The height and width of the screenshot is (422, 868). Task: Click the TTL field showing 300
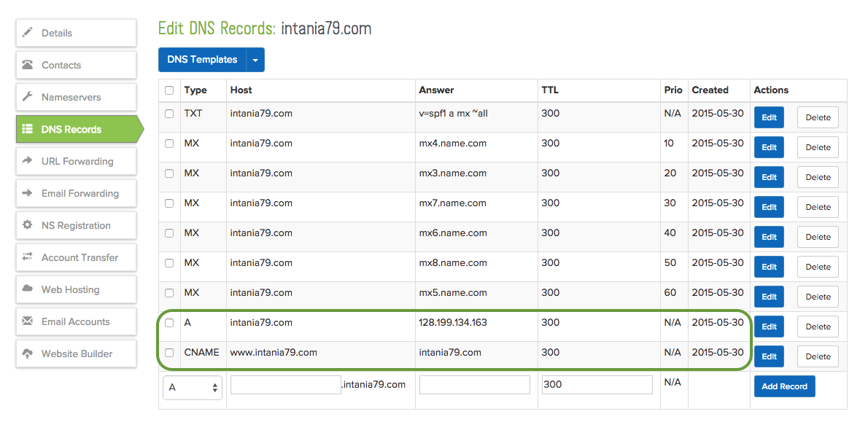597,384
